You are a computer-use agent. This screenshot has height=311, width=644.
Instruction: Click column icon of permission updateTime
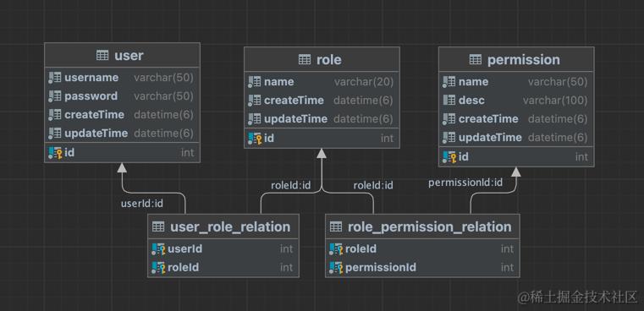click(x=449, y=138)
